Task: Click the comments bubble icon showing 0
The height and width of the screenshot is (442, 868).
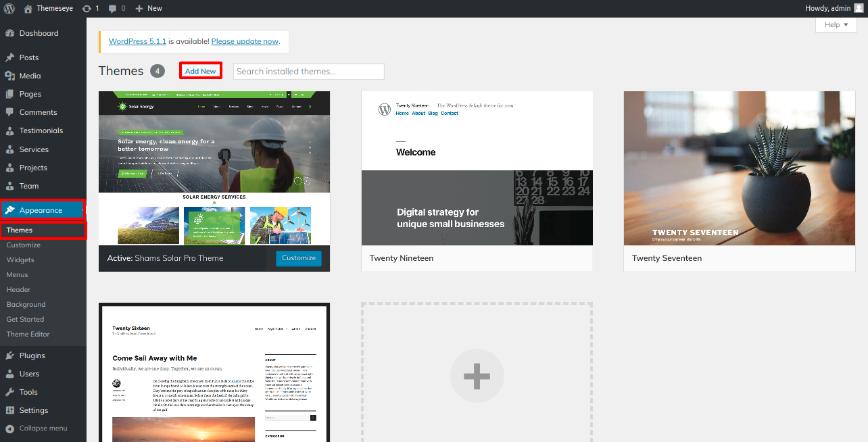Action: [x=114, y=8]
